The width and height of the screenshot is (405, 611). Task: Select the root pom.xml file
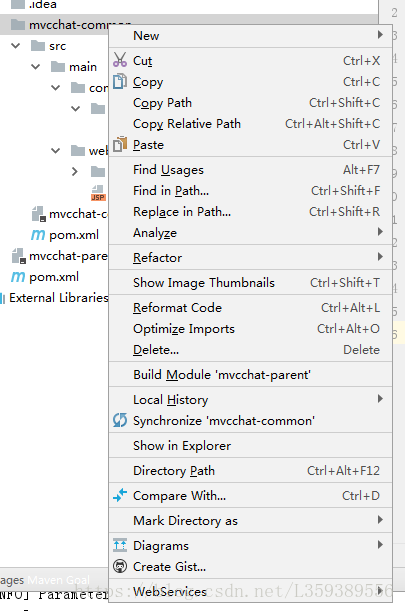(x=54, y=277)
